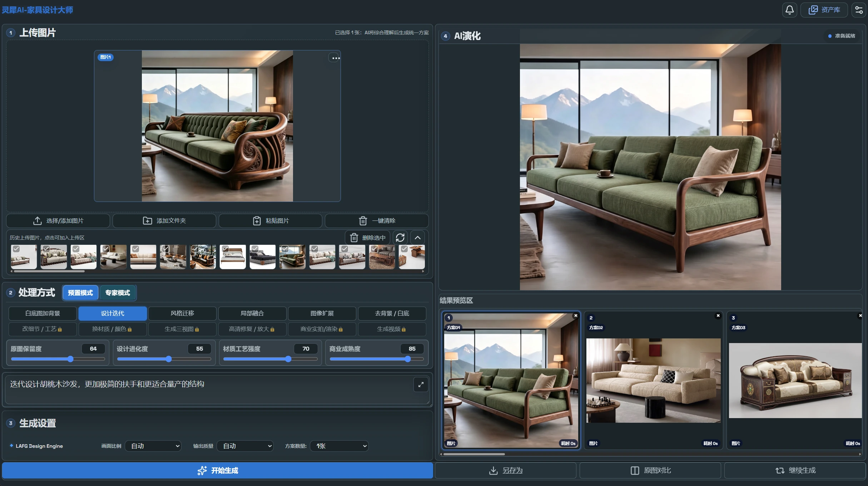Click the locked 高清修复 / 放大 option

pos(252,329)
